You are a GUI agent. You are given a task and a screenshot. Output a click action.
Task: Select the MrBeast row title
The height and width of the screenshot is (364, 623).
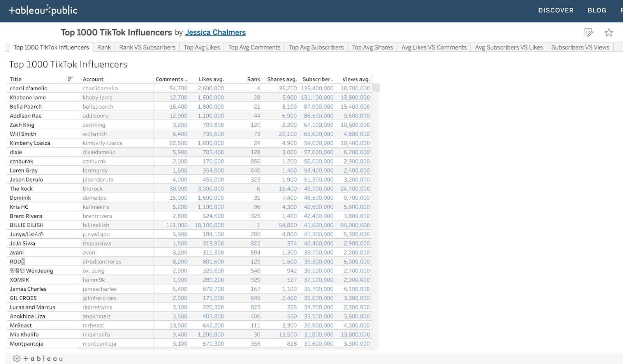(21, 325)
